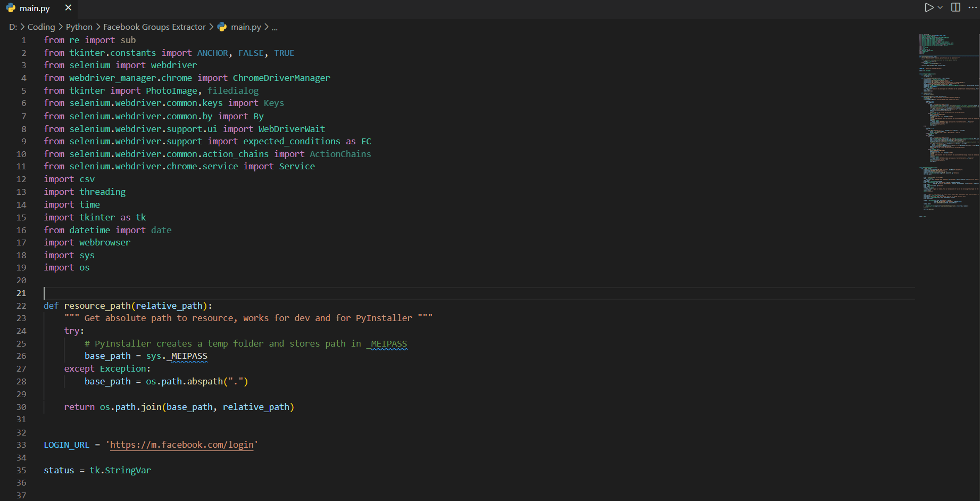Click 'PhotoImage' on line 5
The width and height of the screenshot is (980, 501).
click(171, 91)
